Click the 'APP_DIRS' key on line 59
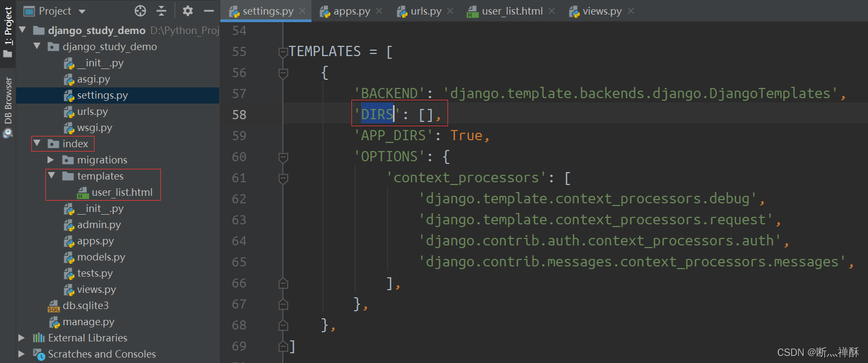The width and height of the screenshot is (868, 363). (394, 135)
